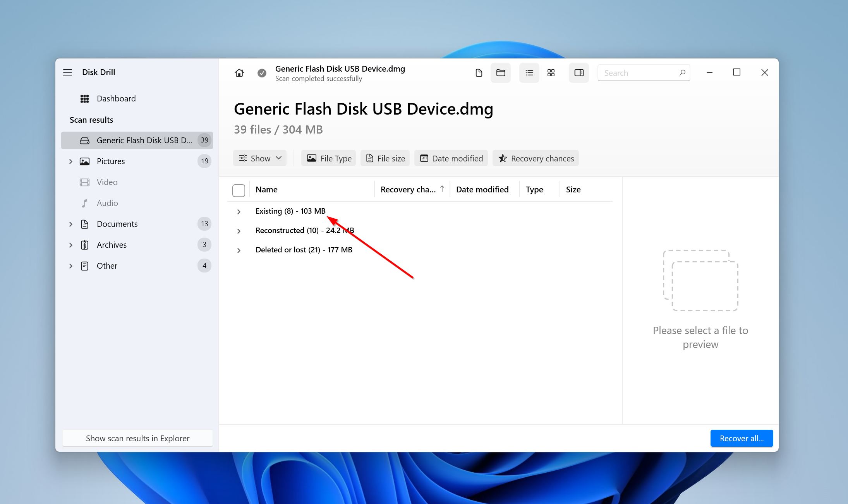Toggle Recovery chances filter
The height and width of the screenshot is (504, 848).
537,158
